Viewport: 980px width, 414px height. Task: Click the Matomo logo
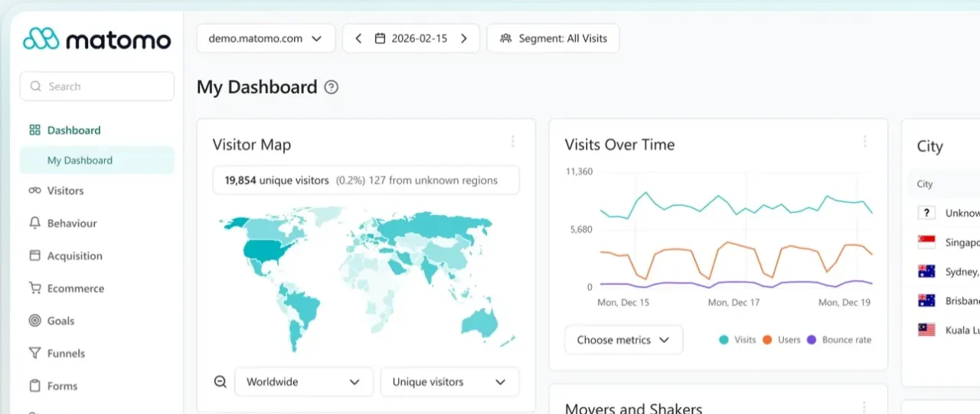point(96,38)
